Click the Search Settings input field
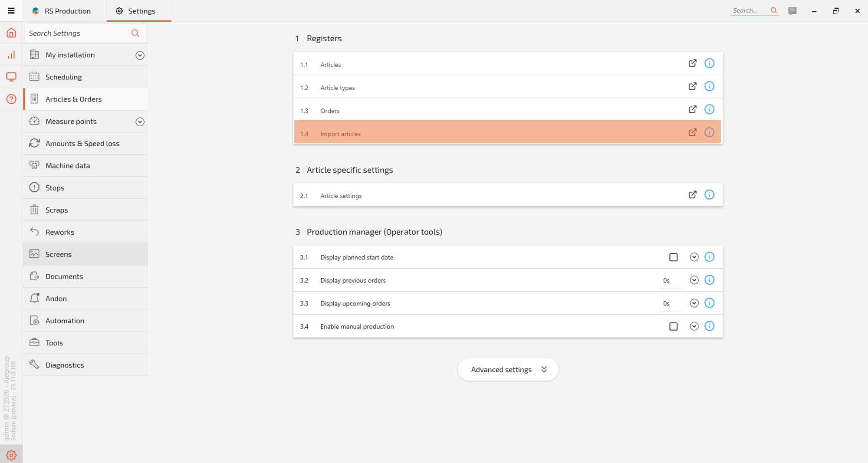The height and width of the screenshot is (463, 868). click(78, 33)
